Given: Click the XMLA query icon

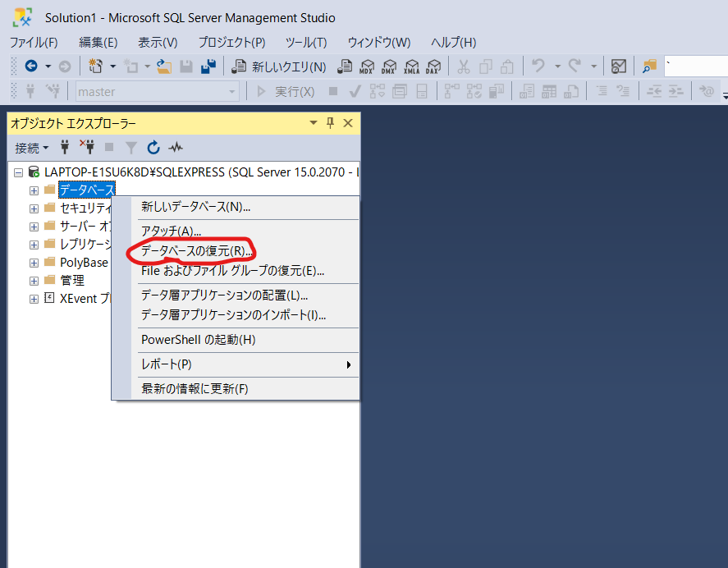Looking at the screenshot, I should pyautogui.click(x=411, y=66).
